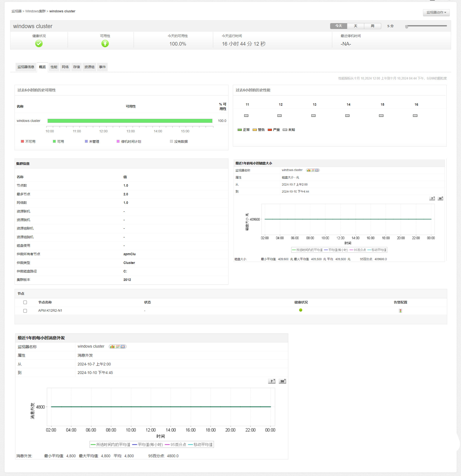Click the green line in disk size chart
The image size is (461, 476).
(348, 219)
